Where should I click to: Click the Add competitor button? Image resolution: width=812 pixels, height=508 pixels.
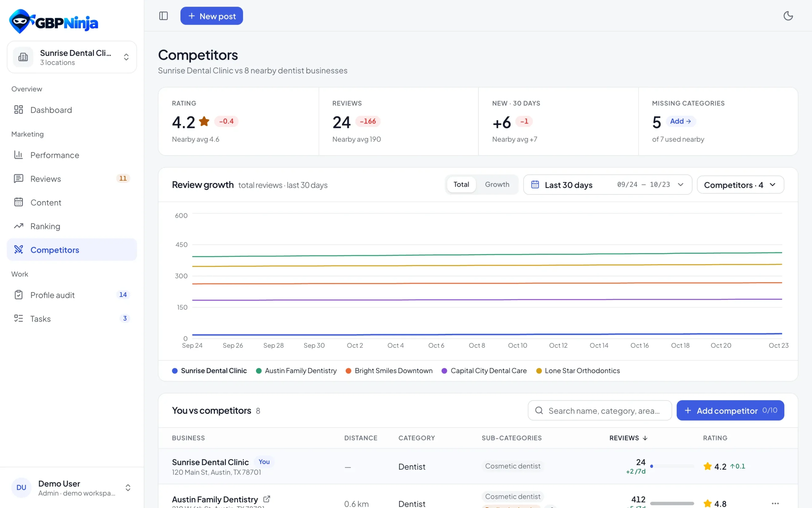click(730, 410)
